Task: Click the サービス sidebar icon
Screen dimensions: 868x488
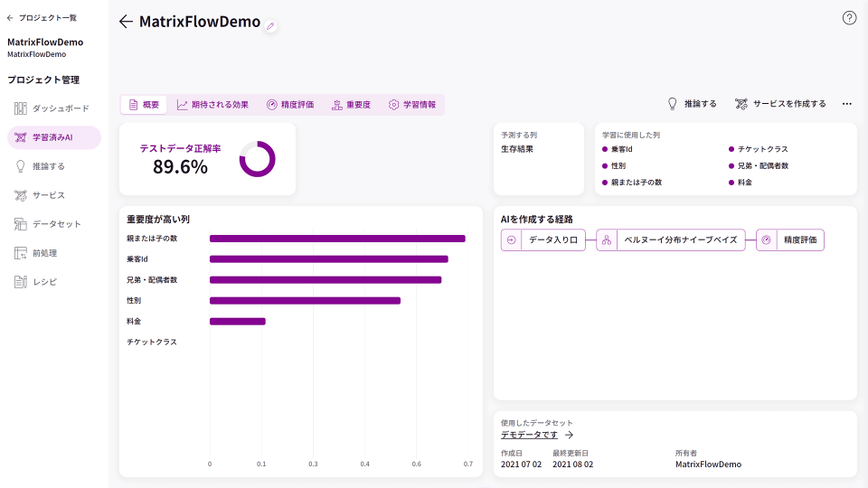Action: pos(21,195)
